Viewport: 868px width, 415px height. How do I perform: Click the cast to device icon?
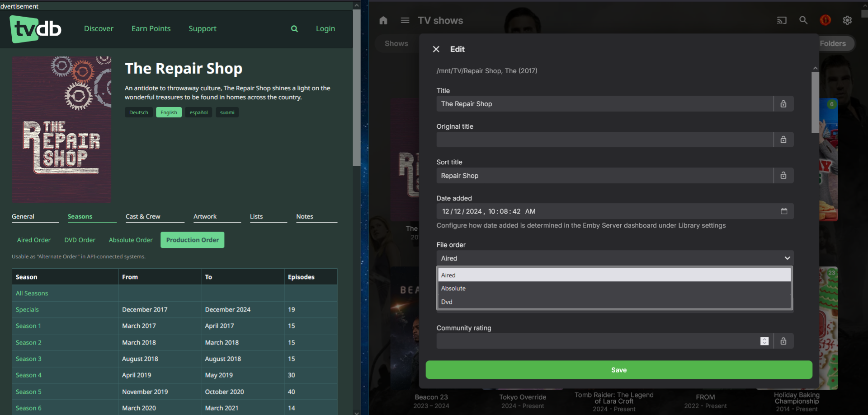coord(782,20)
